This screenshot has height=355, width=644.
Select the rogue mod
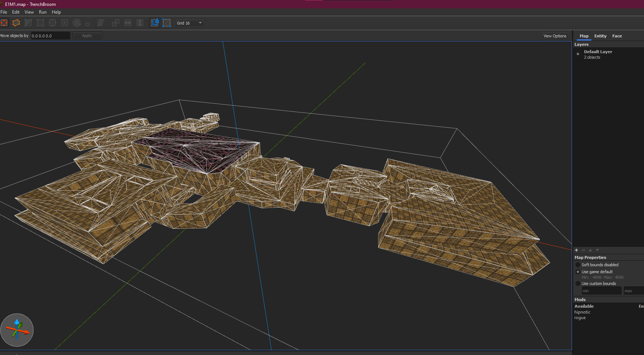pyautogui.click(x=580, y=318)
